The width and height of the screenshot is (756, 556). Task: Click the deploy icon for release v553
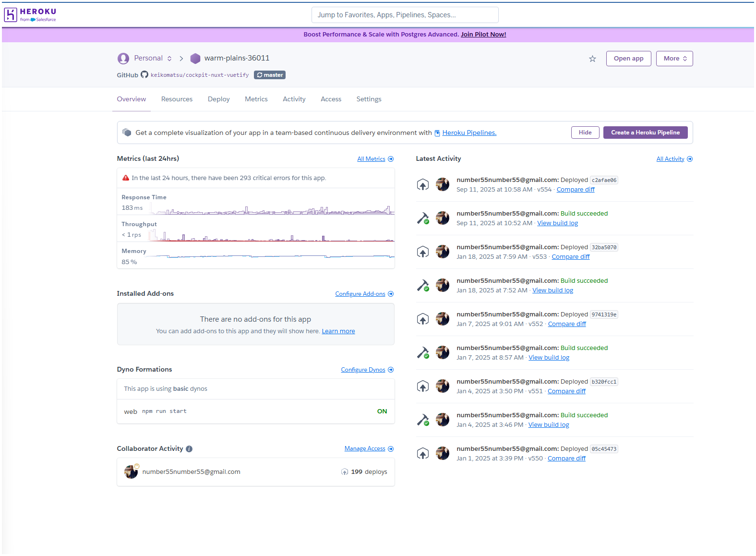[x=422, y=252]
